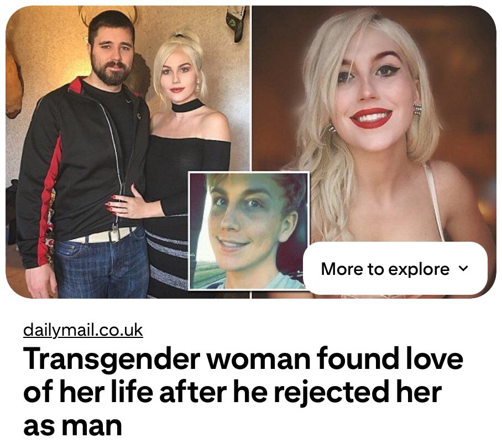
Task: Click the words found love in the headline
Action: (x=390, y=358)
